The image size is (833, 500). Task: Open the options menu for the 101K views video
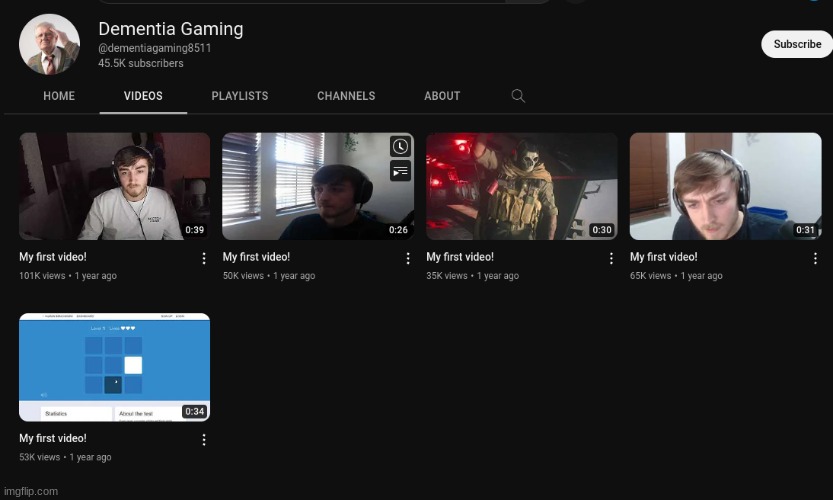point(204,258)
